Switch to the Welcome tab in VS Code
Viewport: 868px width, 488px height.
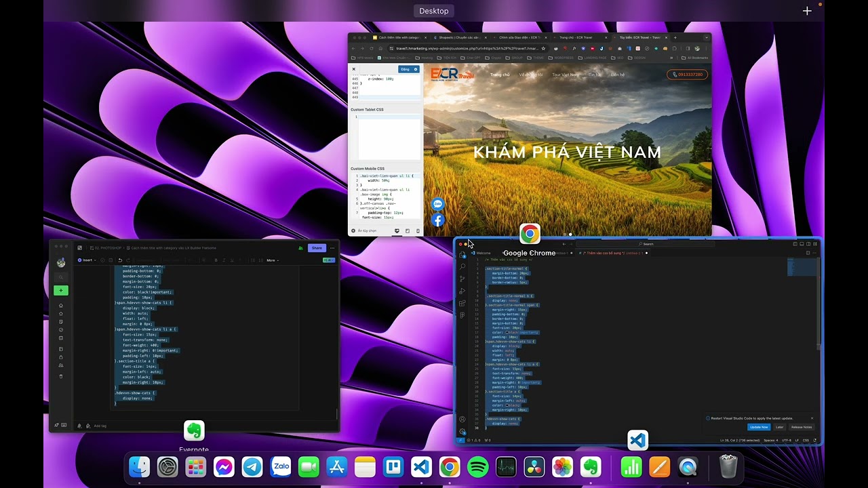tap(483, 253)
